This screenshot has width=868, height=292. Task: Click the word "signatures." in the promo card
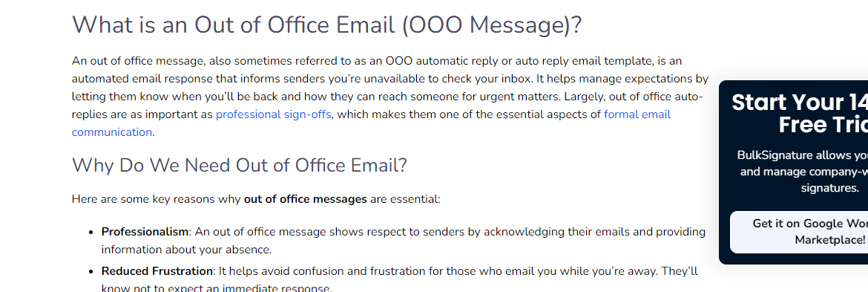point(829,189)
